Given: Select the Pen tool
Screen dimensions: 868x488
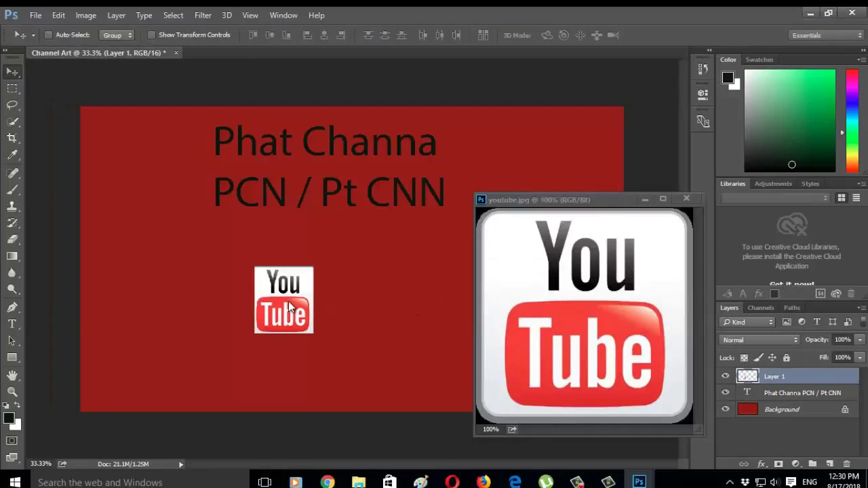Looking at the screenshot, I should [12, 307].
